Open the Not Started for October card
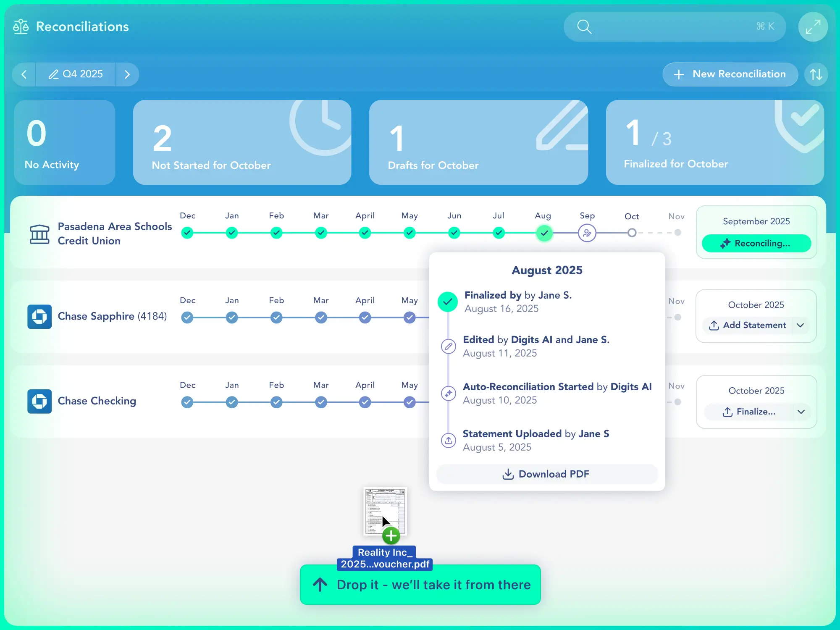840x630 pixels. click(242, 142)
